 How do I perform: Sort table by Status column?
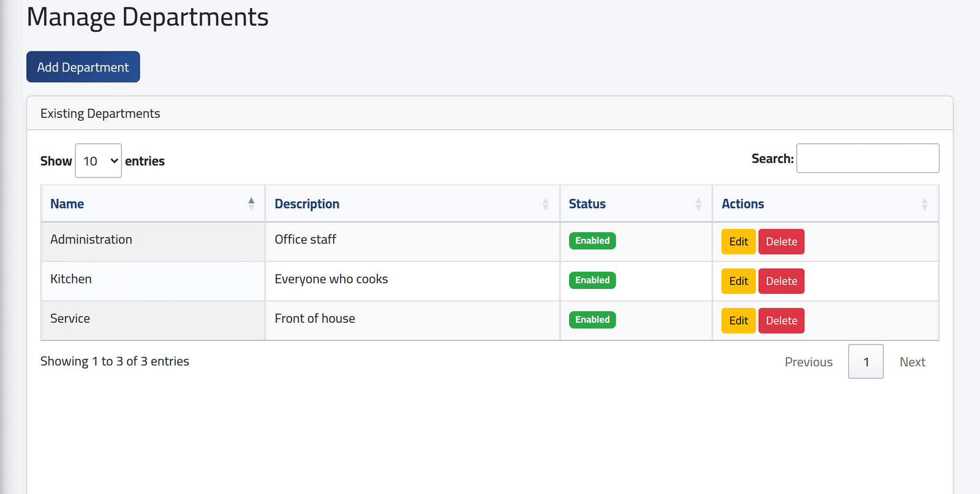(x=636, y=204)
